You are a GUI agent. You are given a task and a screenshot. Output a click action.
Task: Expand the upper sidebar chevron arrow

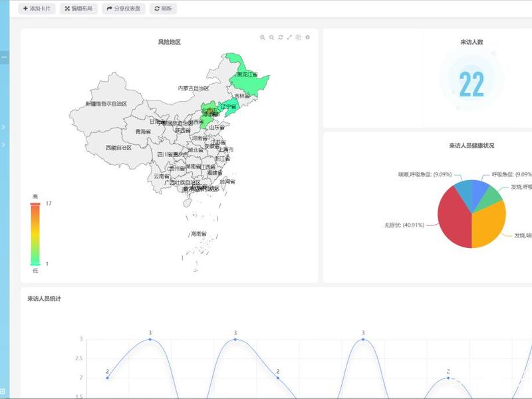click(3, 127)
